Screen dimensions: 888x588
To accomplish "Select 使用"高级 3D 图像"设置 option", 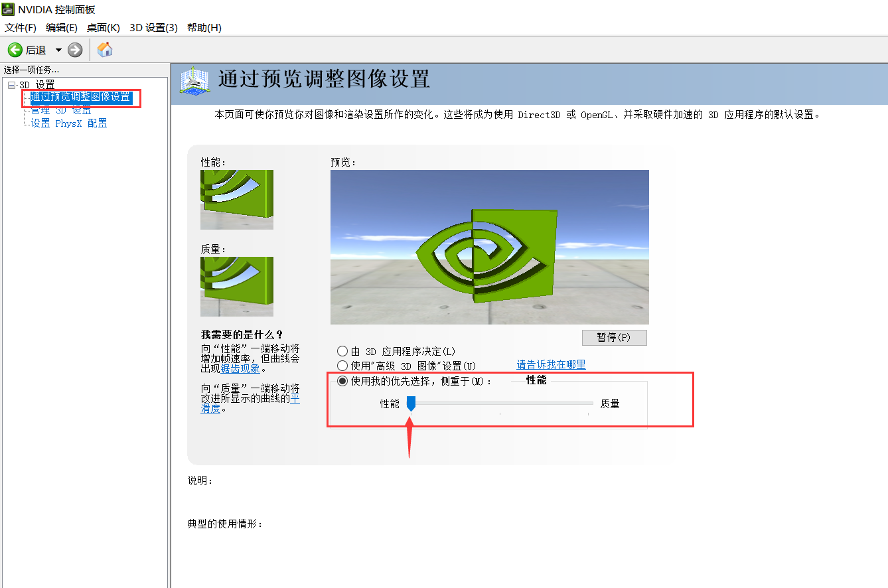I will pyautogui.click(x=342, y=365).
